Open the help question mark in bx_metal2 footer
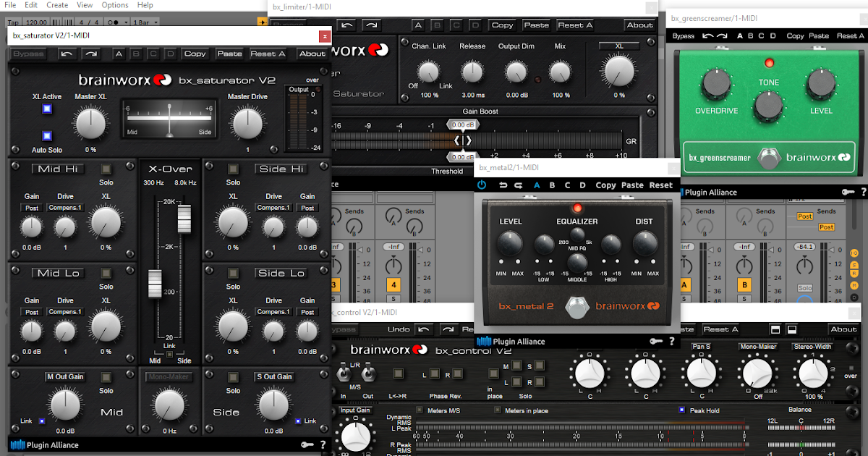The image size is (868, 456). (x=671, y=341)
